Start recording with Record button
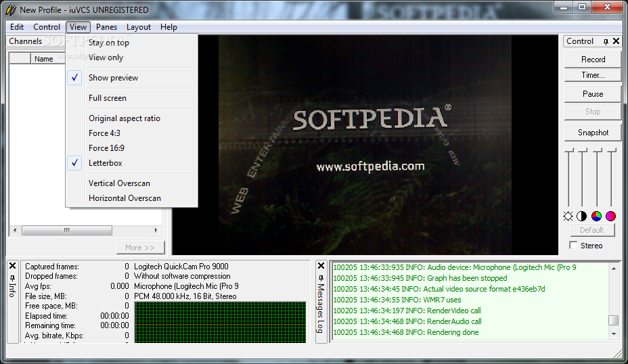This screenshot has width=628, height=364. click(593, 60)
